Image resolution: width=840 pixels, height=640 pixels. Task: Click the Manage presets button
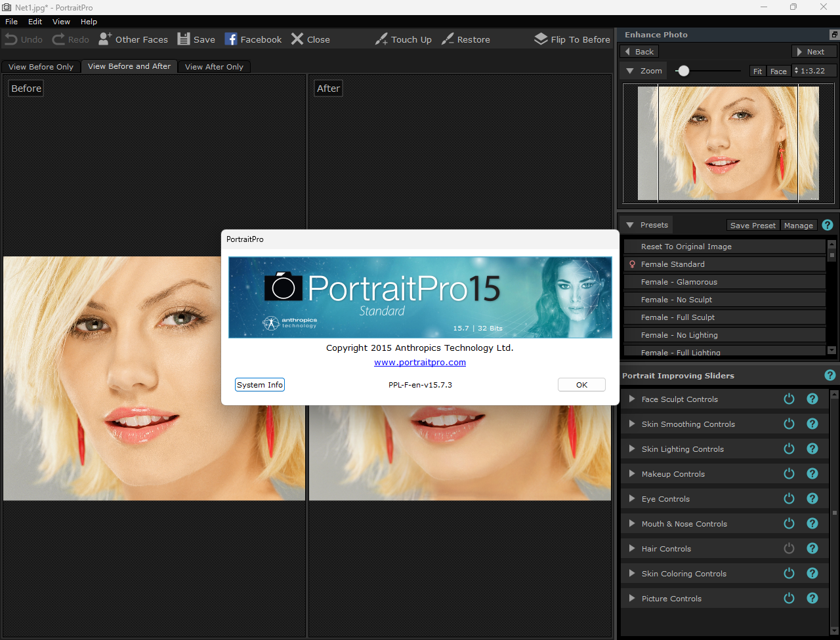(x=799, y=226)
